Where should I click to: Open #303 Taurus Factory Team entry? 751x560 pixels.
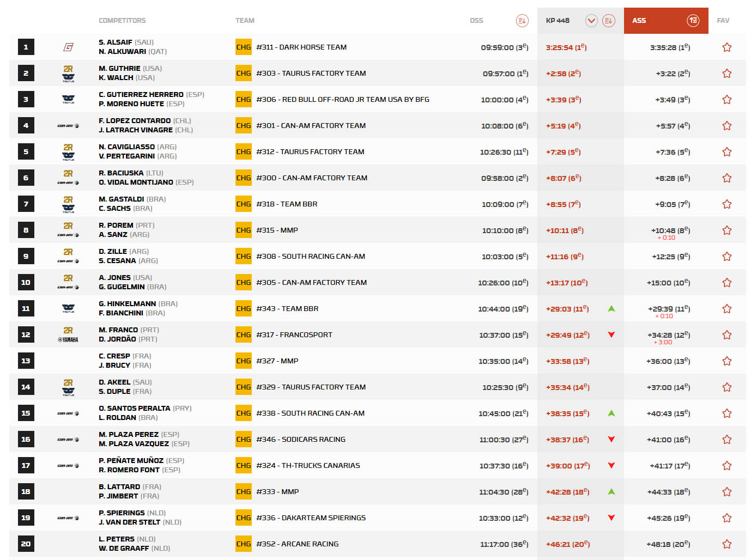click(311, 74)
